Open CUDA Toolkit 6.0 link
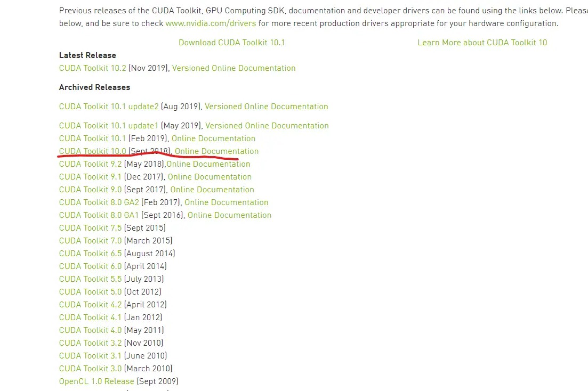The height and width of the screenshot is (391, 588). pyautogui.click(x=91, y=266)
